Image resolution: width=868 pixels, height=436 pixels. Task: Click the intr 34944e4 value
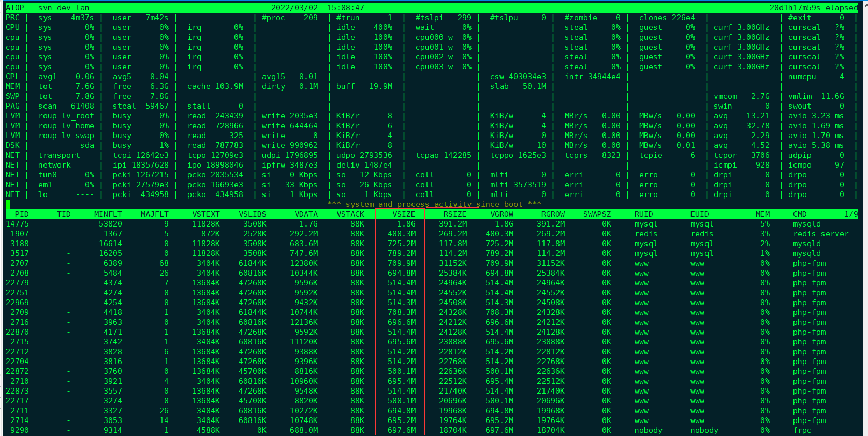point(593,77)
